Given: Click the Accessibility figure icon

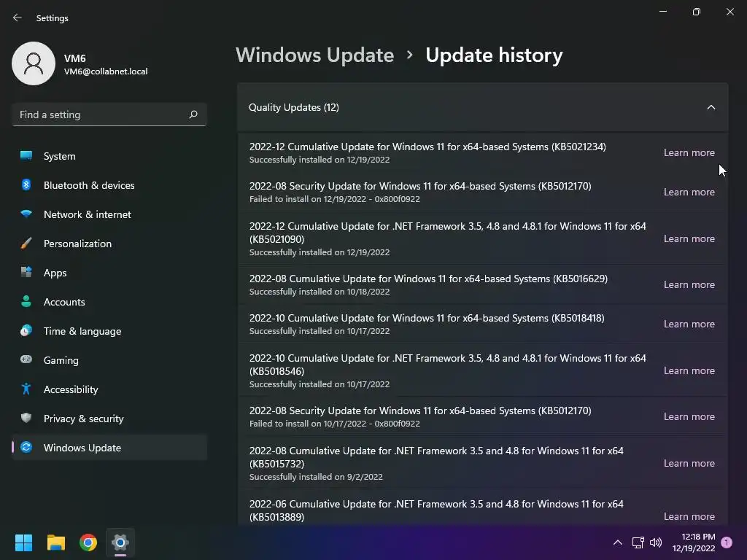Looking at the screenshot, I should click(26, 389).
